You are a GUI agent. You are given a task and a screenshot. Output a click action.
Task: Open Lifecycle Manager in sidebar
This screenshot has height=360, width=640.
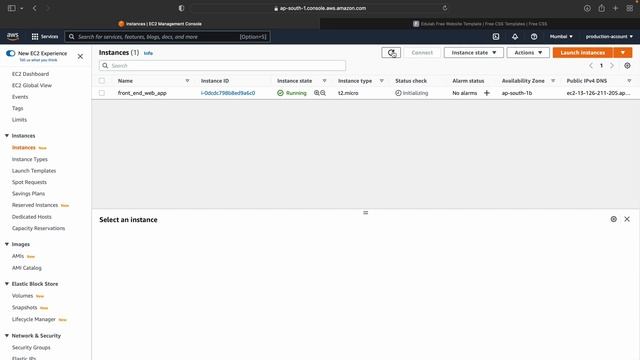(x=34, y=319)
